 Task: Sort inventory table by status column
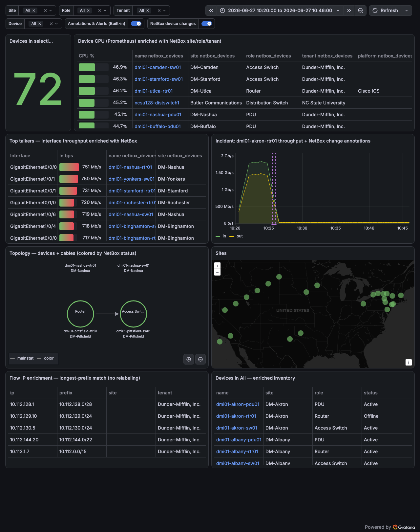click(371, 393)
